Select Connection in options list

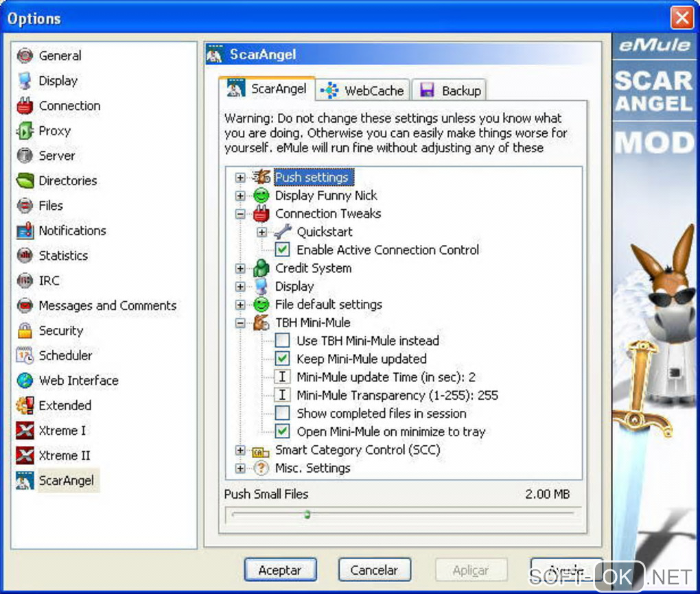[69, 106]
